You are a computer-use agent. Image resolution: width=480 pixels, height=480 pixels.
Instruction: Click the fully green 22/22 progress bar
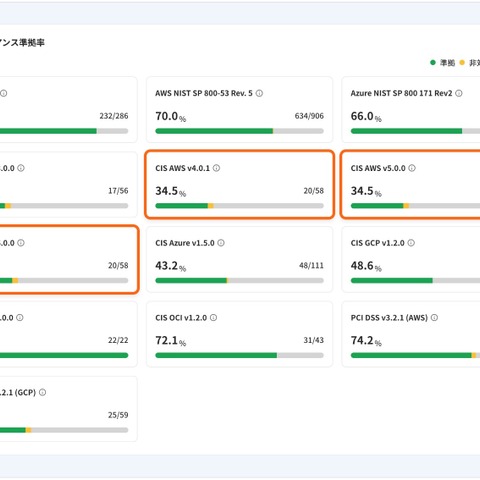click(64, 355)
